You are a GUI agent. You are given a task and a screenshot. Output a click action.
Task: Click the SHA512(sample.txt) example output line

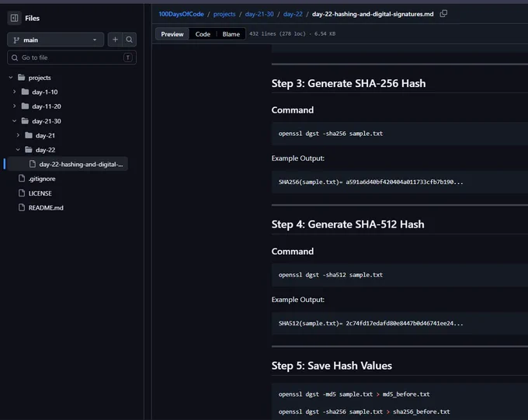370,323
